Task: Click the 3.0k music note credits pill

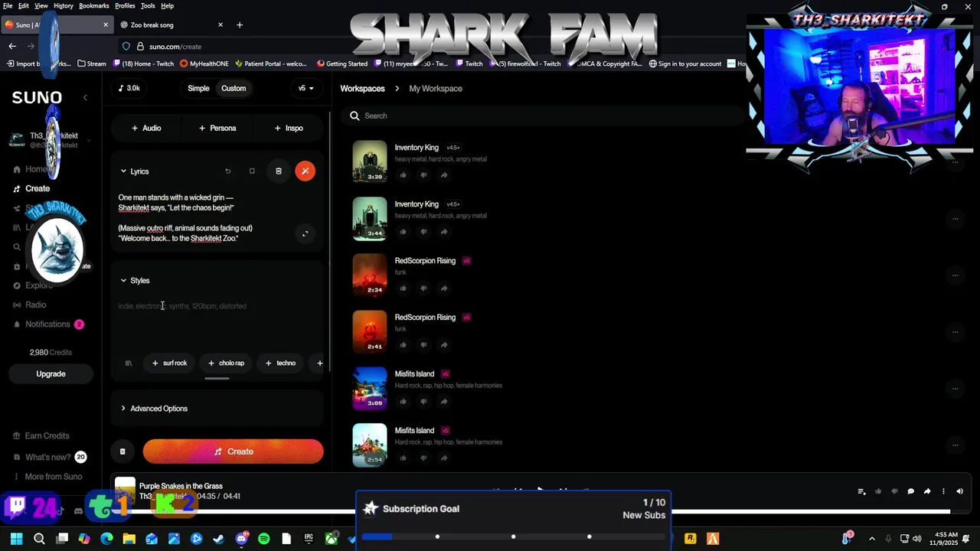Action: coord(129,88)
